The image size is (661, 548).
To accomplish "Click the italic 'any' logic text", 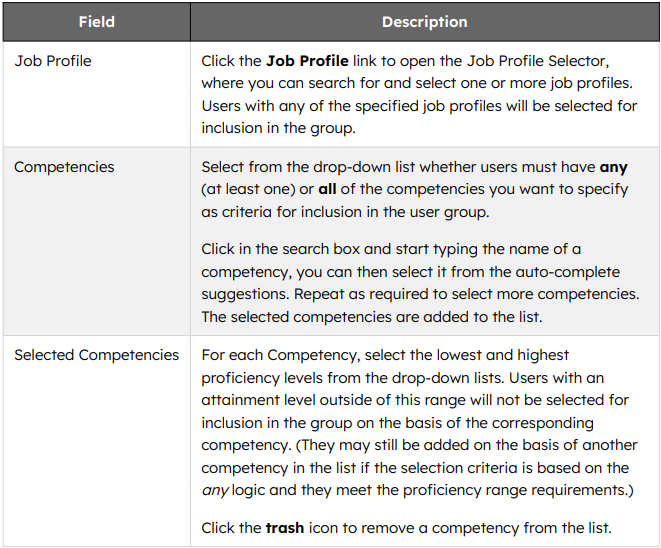I will pos(215,490).
